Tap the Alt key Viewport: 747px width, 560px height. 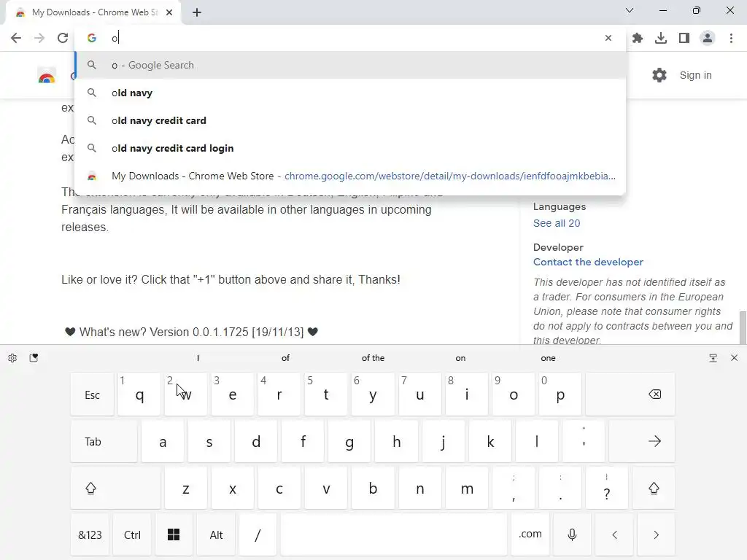216,534
